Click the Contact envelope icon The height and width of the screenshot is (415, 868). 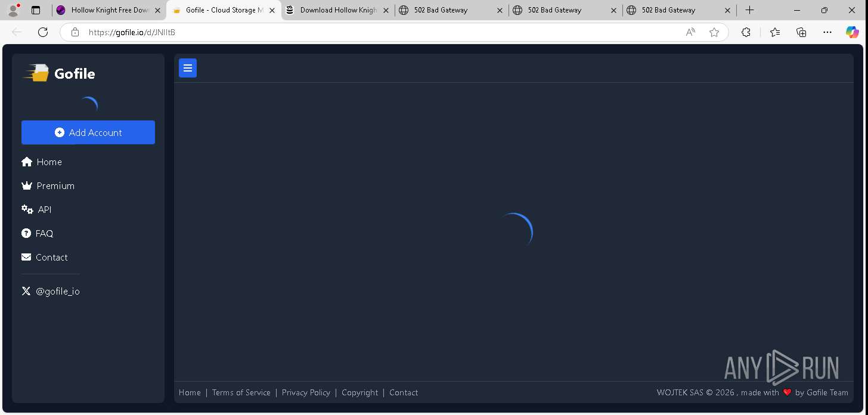point(26,257)
